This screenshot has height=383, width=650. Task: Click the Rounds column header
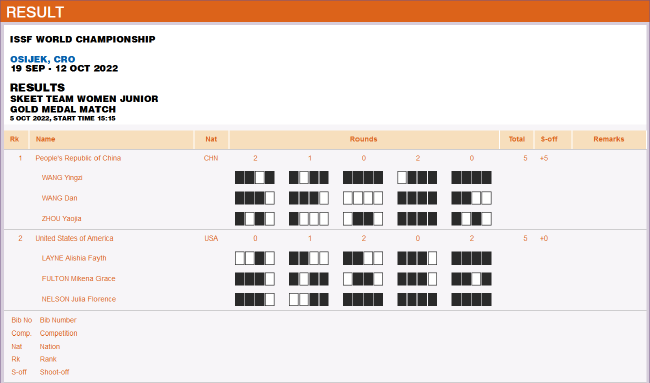click(364, 139)
